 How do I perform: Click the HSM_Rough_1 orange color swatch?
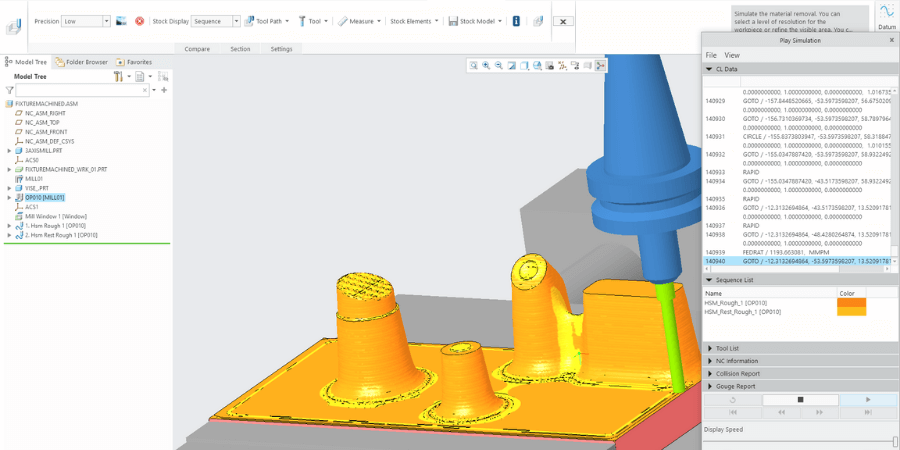(x=851, y=302)
